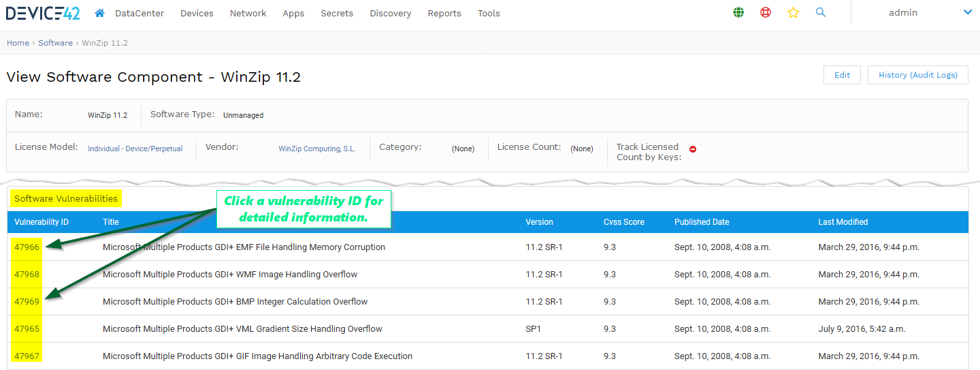Click the admin username
Viewport: 980px width, 370px height.
(x=903, y=12)
